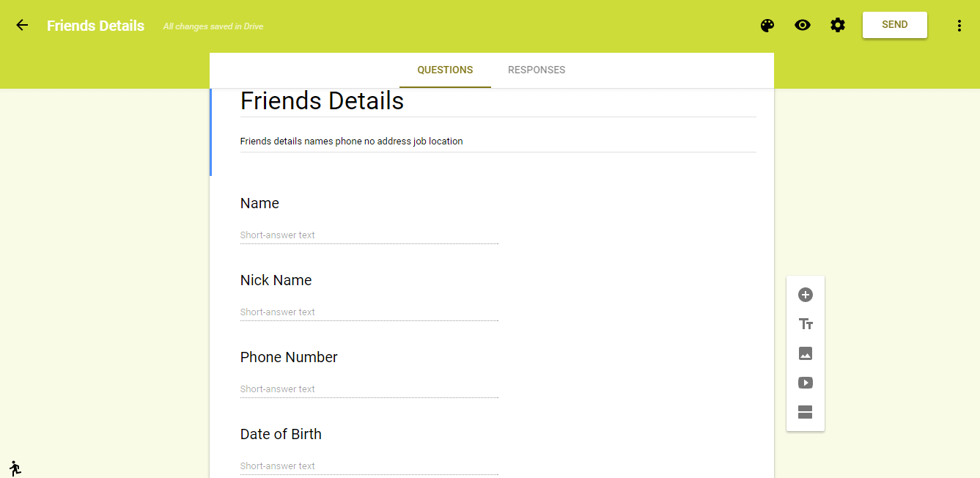The height and width of the screenshot is (478, 980).
Task: Open the color palette theme icon
Action: (767, 26)
